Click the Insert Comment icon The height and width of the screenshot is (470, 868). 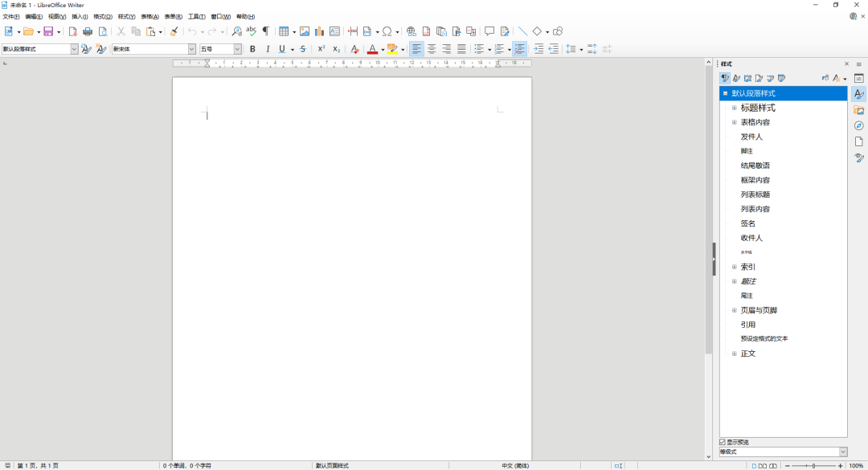(x=489, y=31)
